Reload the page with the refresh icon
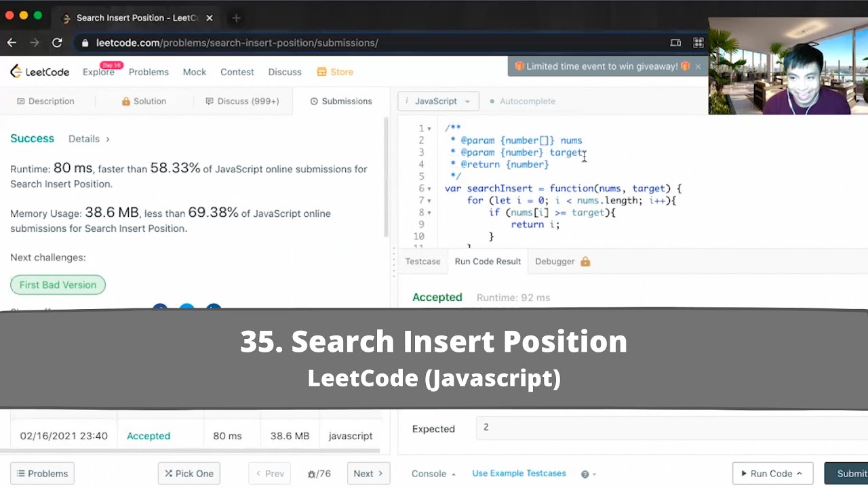Image resolution: width=868 pixels, height=488 pixels. [57, 43]
